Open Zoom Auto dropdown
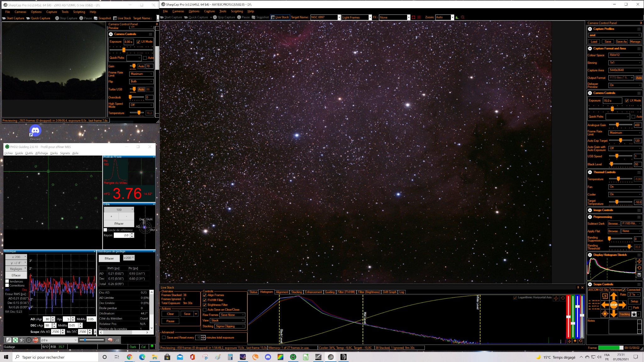 pyautogui.click(x=452, y=17)
